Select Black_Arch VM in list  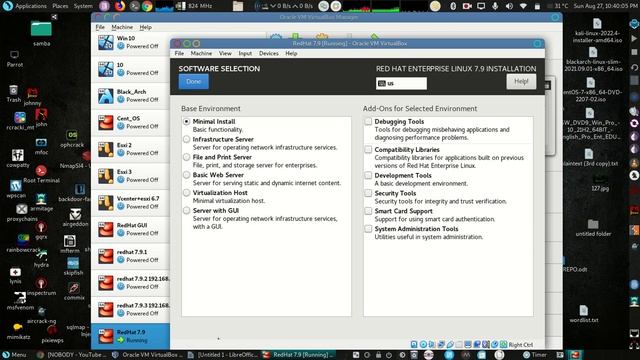click(x=131, y=96)
